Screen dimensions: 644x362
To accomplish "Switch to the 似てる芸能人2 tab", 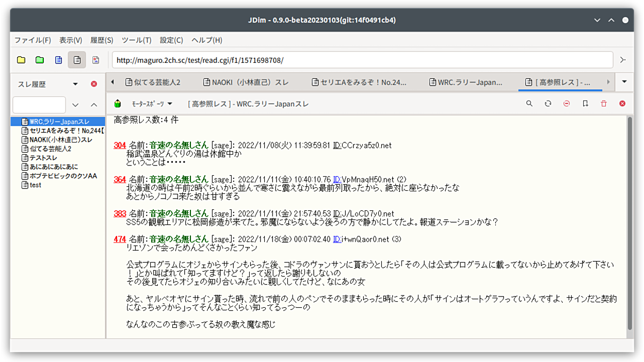I will 153,82.
